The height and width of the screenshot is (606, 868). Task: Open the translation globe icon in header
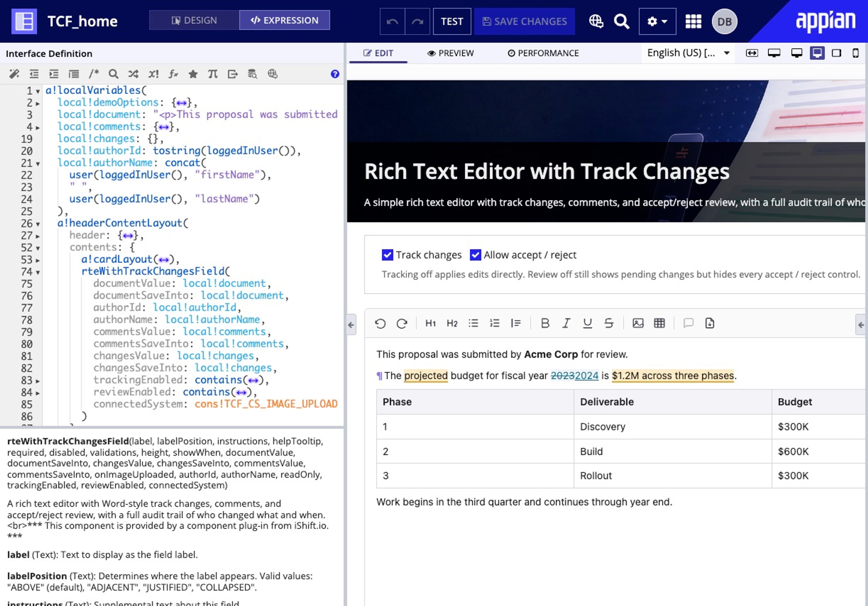pos(596,21)
